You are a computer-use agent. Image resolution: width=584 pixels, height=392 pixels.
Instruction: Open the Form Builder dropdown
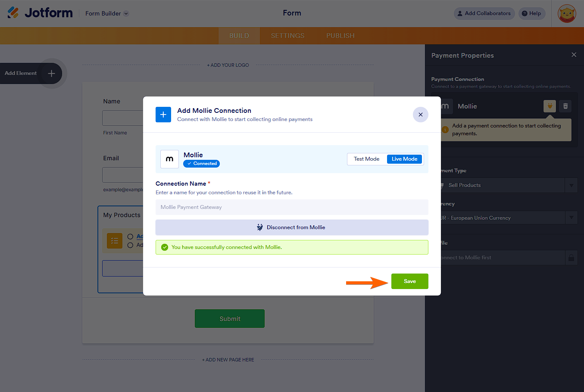(x=107, y=13)
